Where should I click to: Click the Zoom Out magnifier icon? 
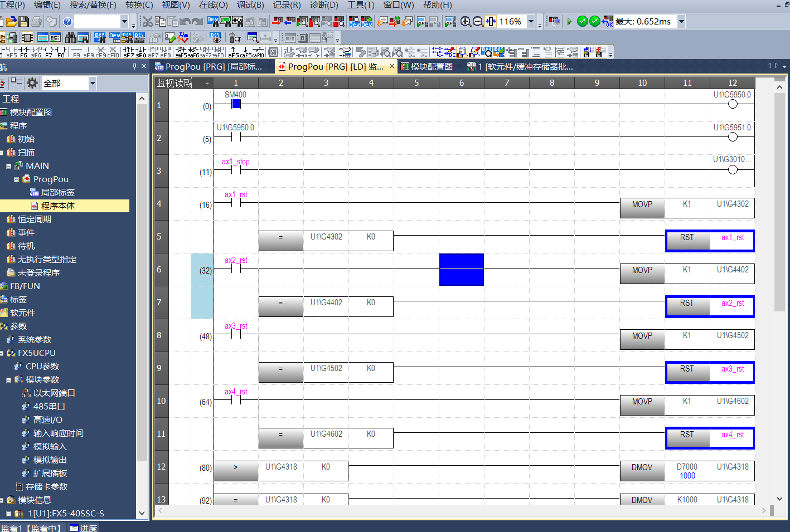pyautogui.click(x=478, y=22)
